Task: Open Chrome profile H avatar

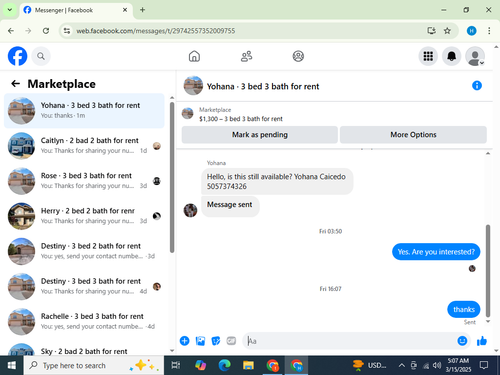Action: (x=471, y=31)
